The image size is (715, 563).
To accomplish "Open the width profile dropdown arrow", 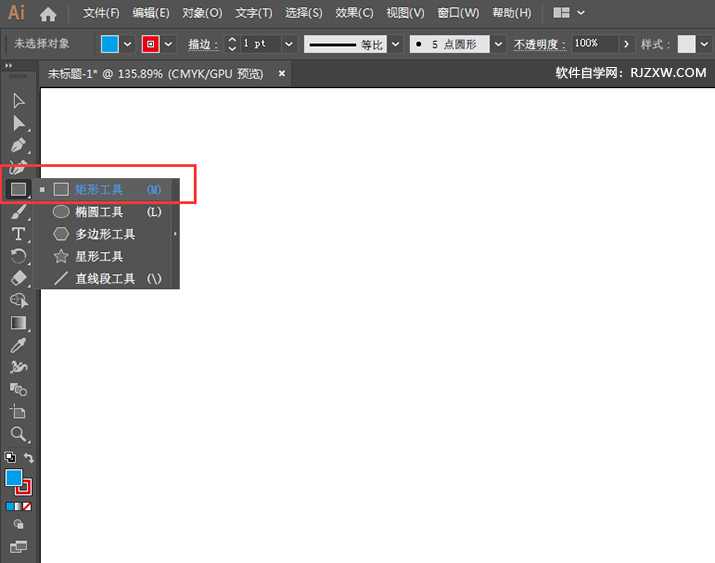I will pos(395,44).
